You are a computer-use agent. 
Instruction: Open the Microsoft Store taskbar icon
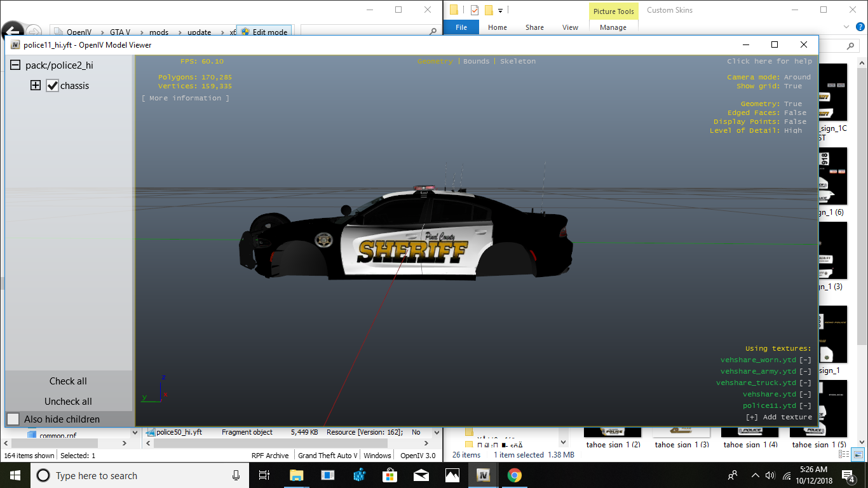point(390,475)
